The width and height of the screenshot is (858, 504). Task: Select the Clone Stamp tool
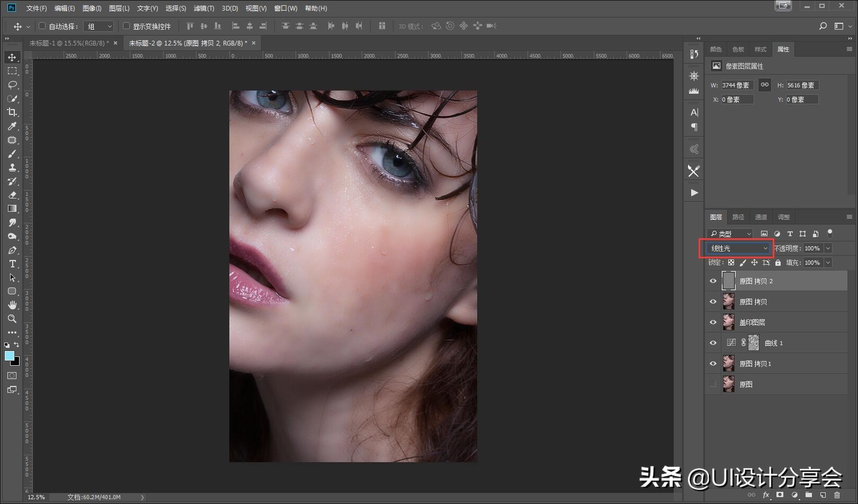click(x=12, y=167)
